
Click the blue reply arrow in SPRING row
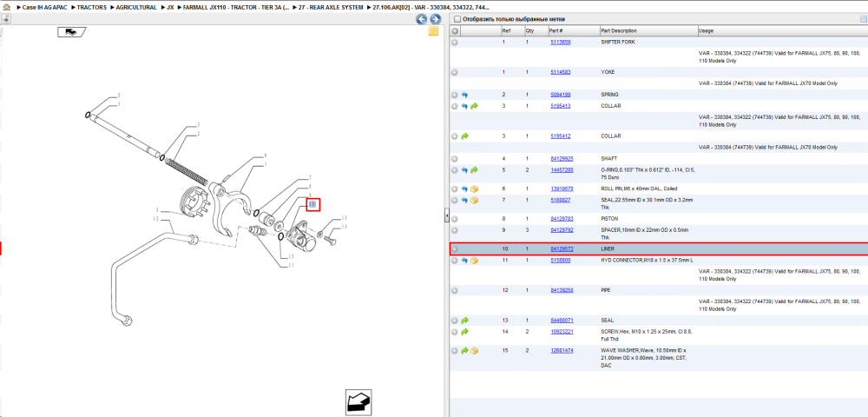(464, 95)
